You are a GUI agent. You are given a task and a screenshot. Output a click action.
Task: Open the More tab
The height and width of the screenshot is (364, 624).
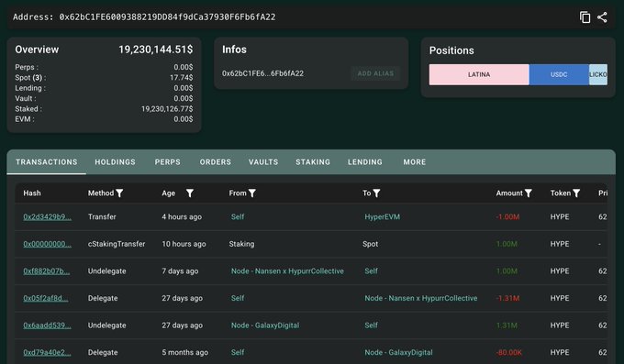[414, 162]
